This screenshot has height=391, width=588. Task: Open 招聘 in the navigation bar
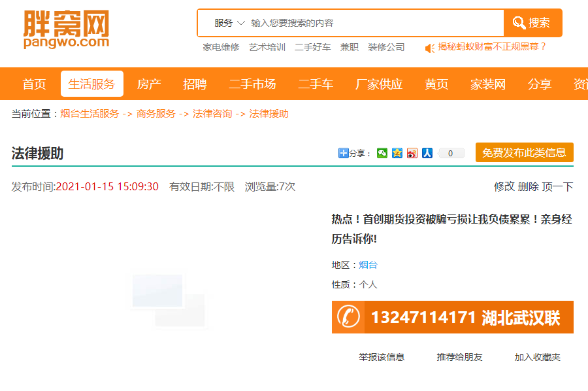pyautogui.click(x=195, y=84)
